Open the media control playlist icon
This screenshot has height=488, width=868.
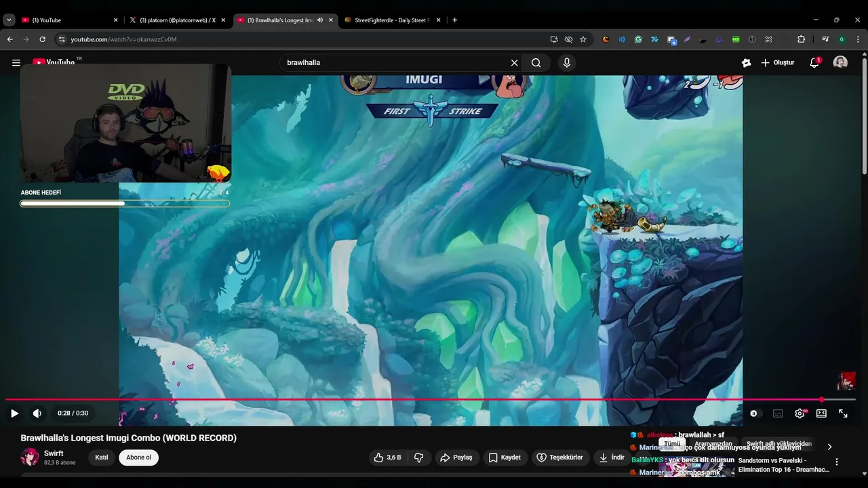pyautogui.click(x=825, y=39)
